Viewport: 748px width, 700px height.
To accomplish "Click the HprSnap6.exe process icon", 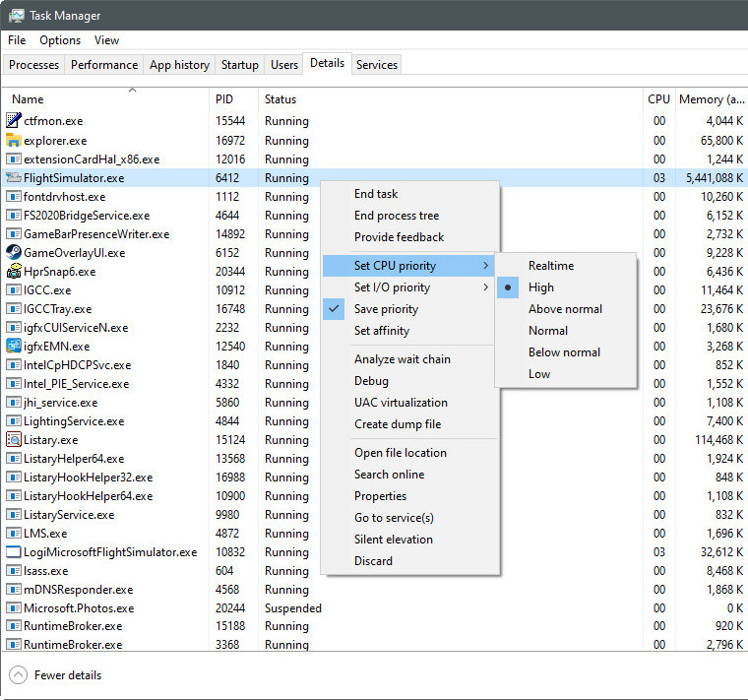I will click(14, 271).
